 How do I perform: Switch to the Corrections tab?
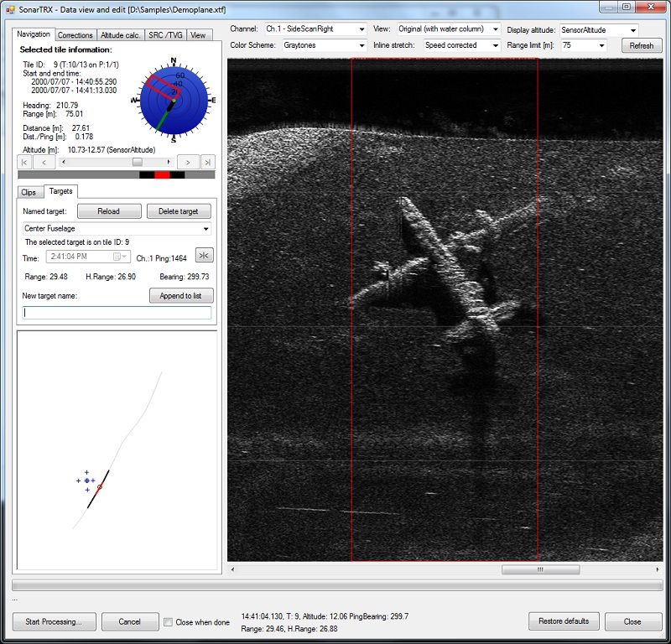(75, 35)
